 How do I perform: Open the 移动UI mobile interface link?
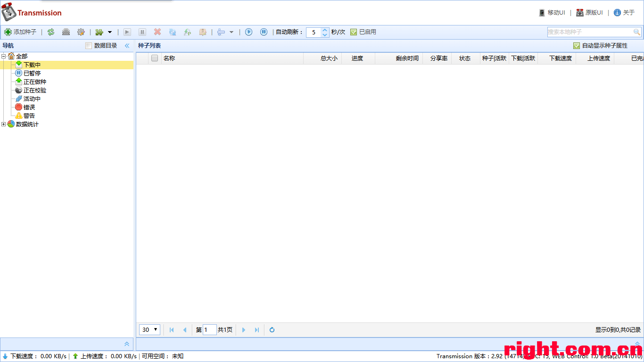tap(552, 13)
